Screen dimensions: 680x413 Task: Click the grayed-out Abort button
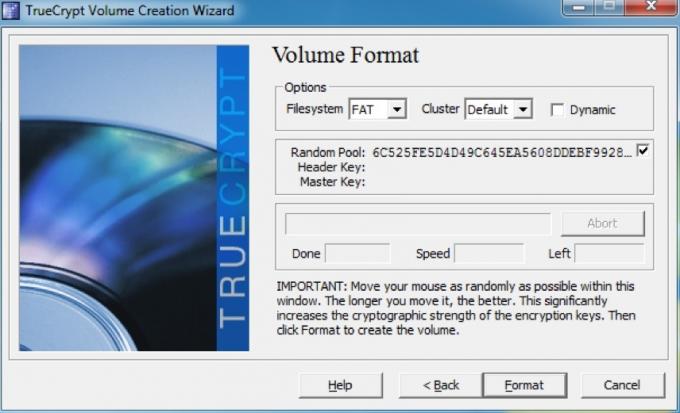coord(602,223)
